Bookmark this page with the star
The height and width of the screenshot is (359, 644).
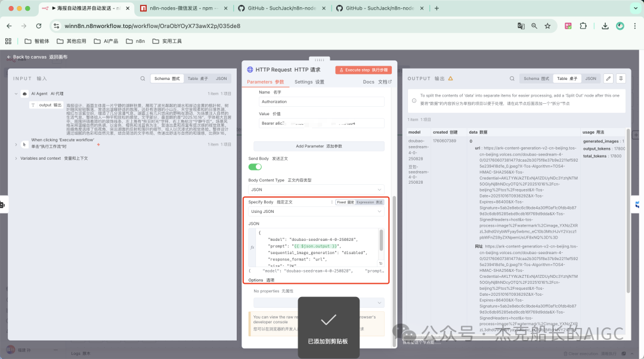[547, 26]
